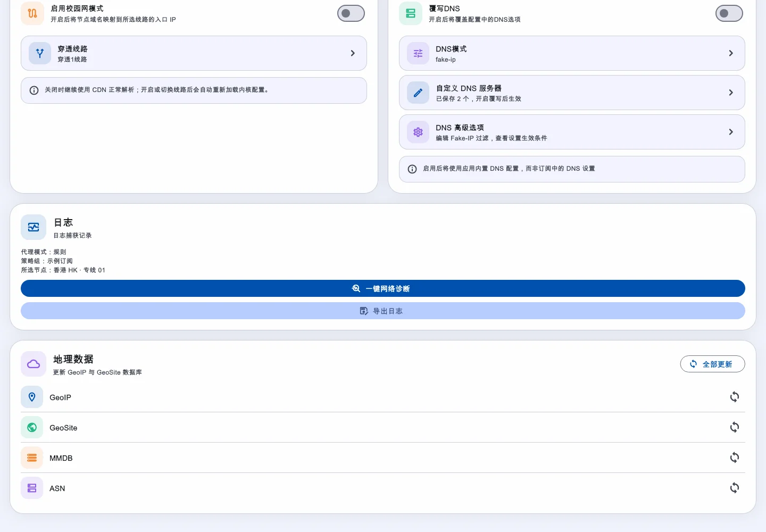This screenshot has height=532, width=766.
Task: Click the 策略组：示例订阅 text line
Action: [x=47, y=261]
